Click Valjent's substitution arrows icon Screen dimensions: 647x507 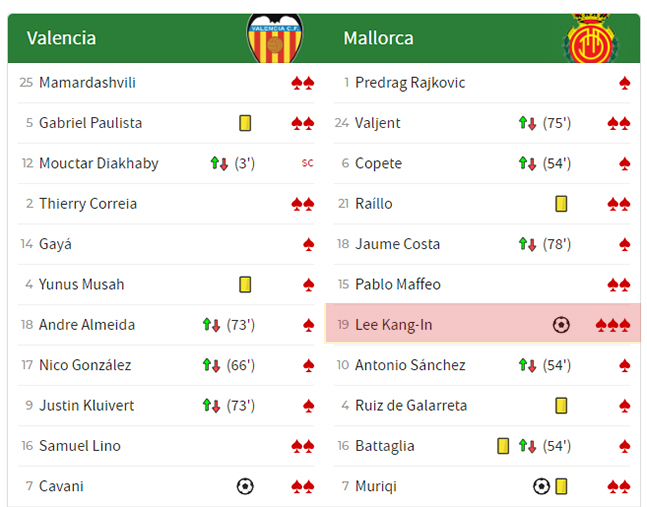[527, 123]
